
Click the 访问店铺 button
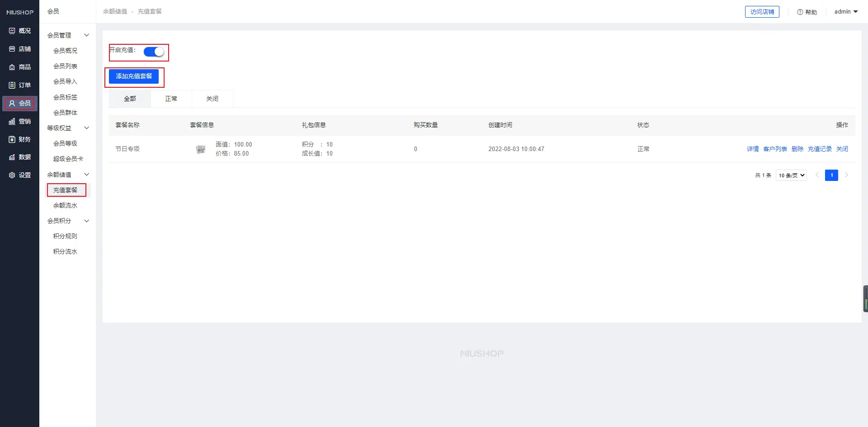pyautogui.click(x=762, y=12)
